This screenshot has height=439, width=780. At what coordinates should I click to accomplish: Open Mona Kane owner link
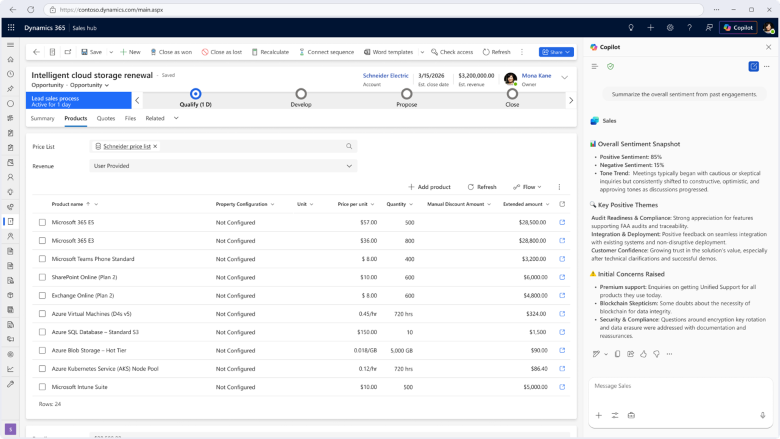tap(536, 76)
